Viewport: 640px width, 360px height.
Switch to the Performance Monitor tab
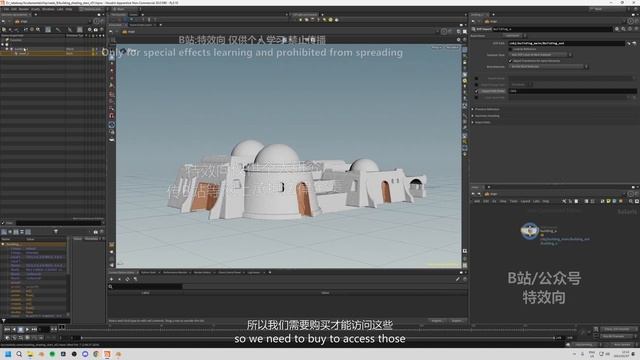(x=175, y=272)
